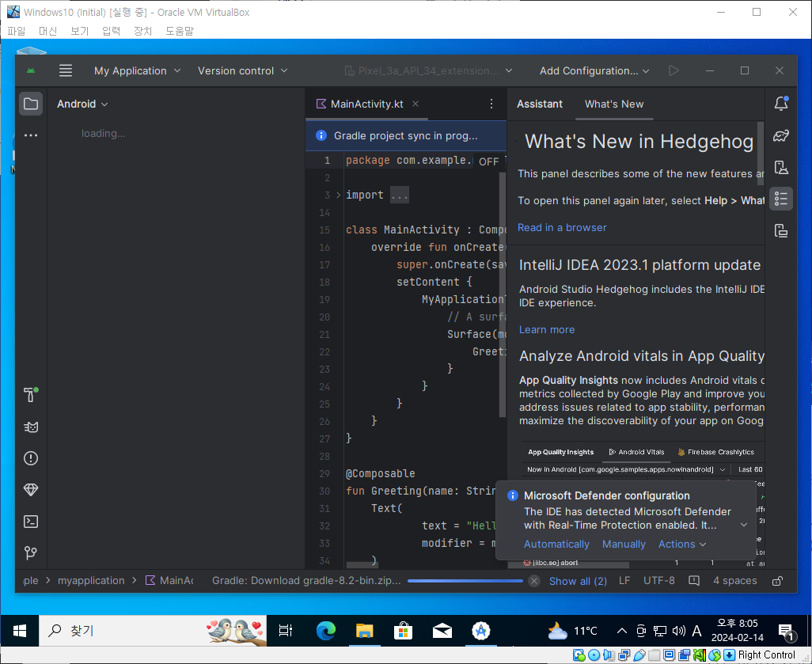This screenshot has width=812, height=664.
Task: Click the status bar chat bubble icon
Action: coord(694,581)
